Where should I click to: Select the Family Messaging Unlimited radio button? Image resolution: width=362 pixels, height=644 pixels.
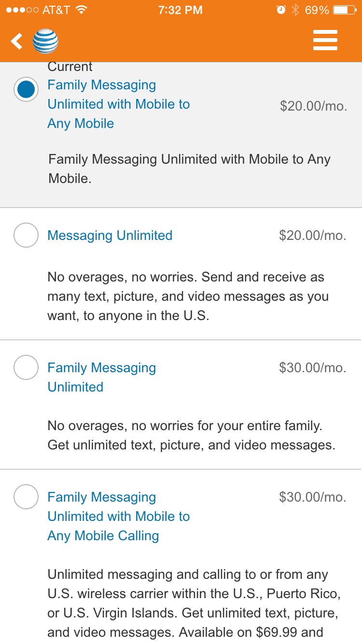tap(26, 367)
